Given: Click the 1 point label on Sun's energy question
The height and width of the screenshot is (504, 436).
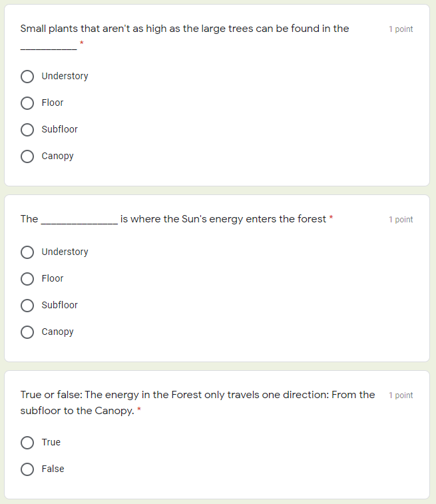Looking at the screenshot, I should click(401, 220).
